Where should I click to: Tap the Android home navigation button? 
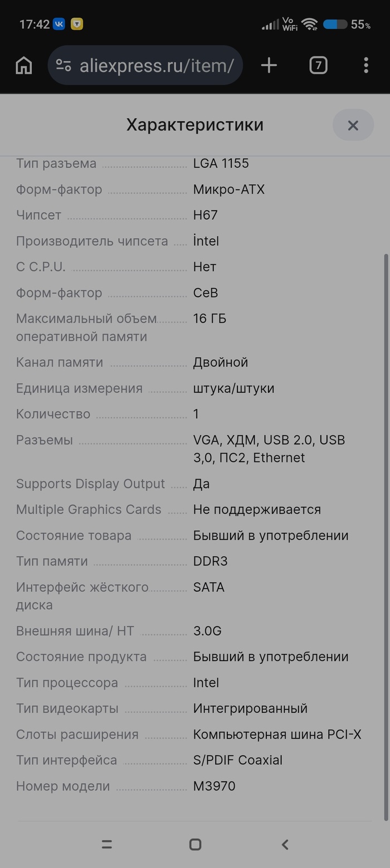195,845
